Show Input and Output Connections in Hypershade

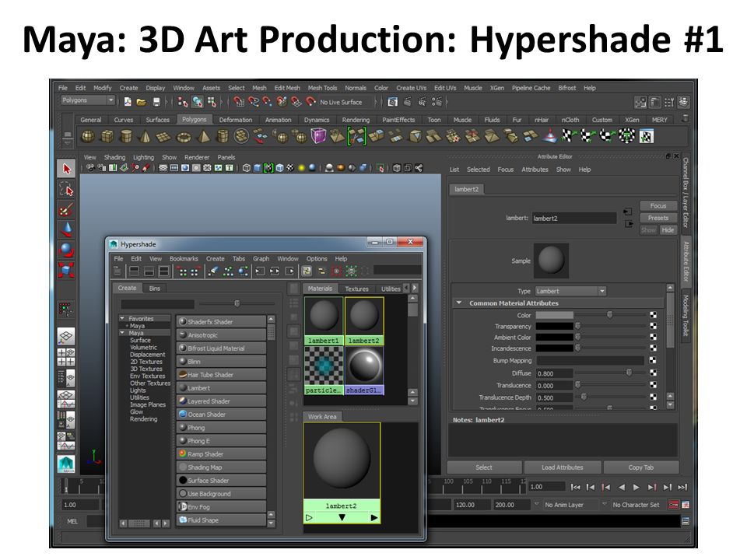click(275, 271)
